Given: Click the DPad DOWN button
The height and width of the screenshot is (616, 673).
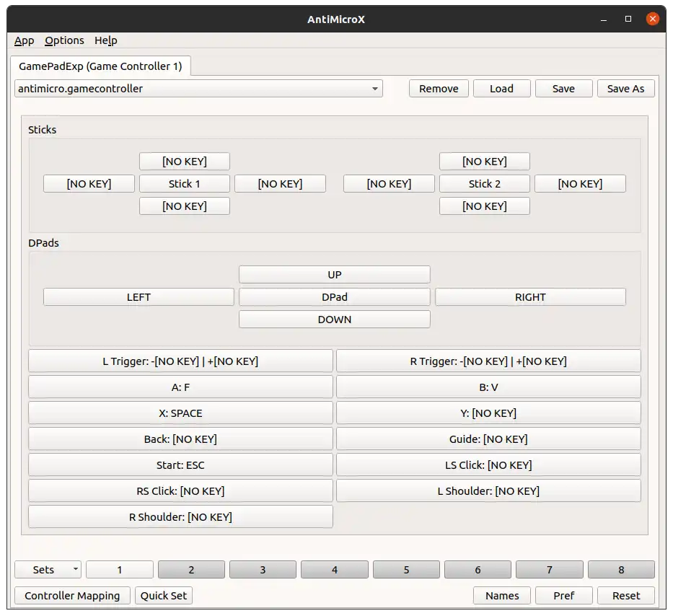Looking at the screenshot, I should click(335, 320).
